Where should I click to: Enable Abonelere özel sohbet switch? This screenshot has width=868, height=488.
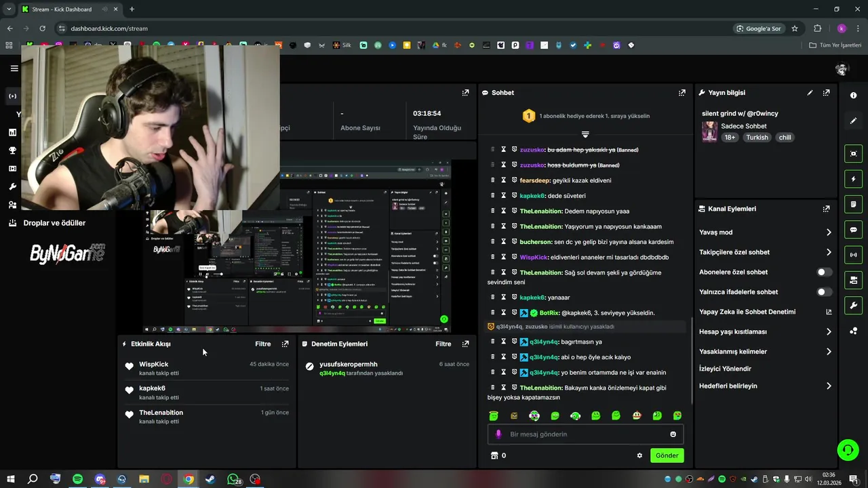click(824, 272)
